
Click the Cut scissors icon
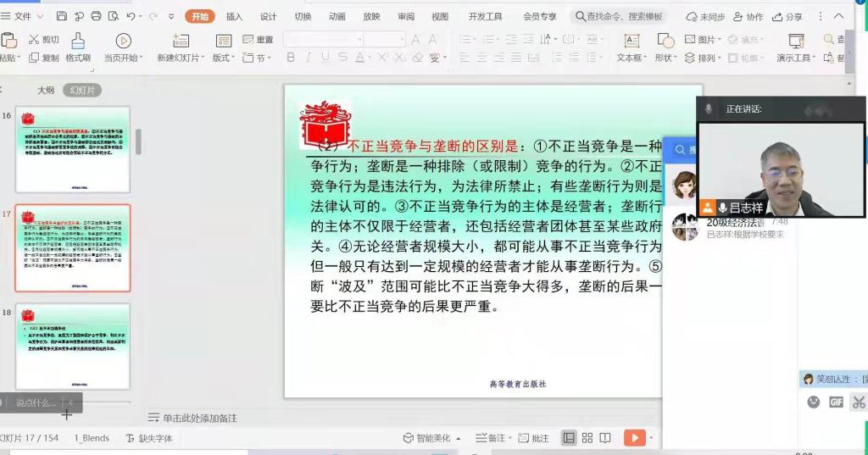(x=34, y=39)
